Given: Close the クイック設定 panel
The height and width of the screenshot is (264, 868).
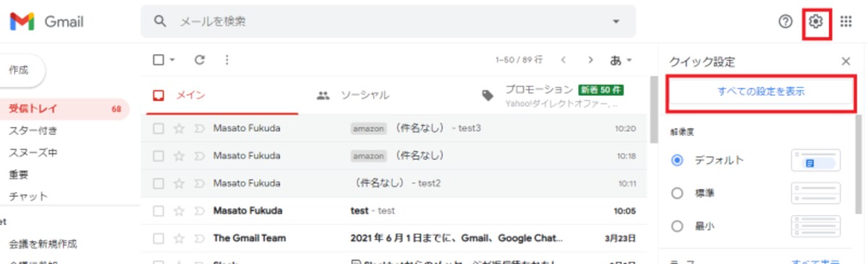Looking at the screenshot, I should [846, 61].
